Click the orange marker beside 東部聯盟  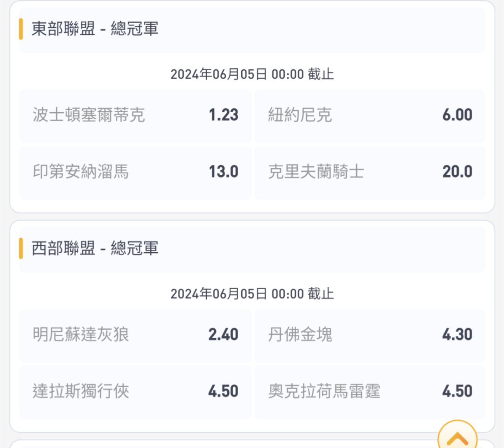[21, 29]
